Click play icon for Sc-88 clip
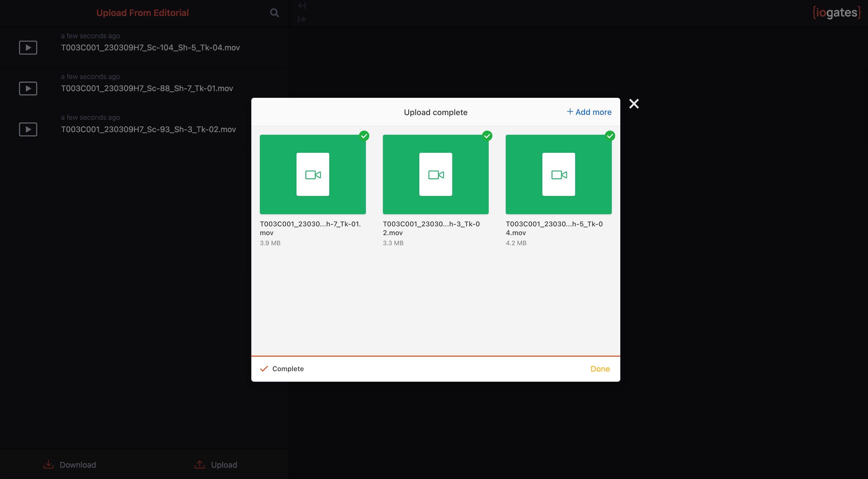 tap(28, 88)
